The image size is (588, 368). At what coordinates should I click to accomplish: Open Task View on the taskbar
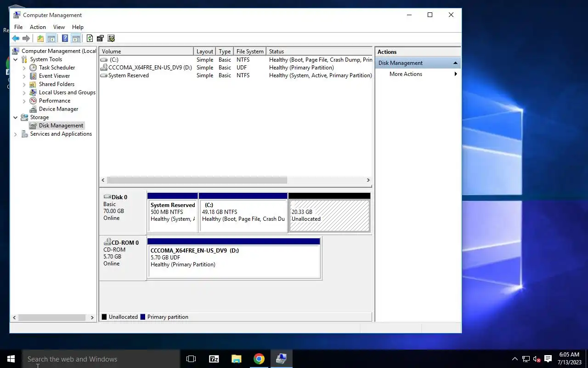[191, 359]
